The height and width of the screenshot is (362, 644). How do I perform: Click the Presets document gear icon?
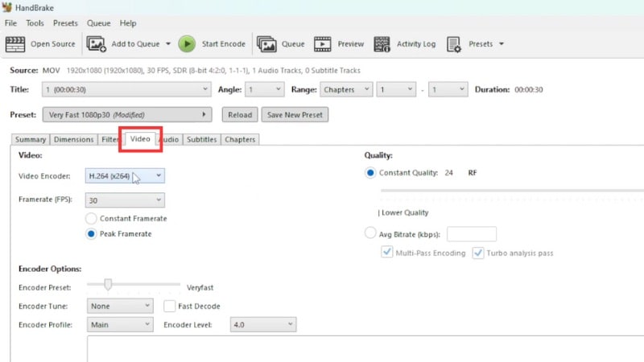[454, 44]
